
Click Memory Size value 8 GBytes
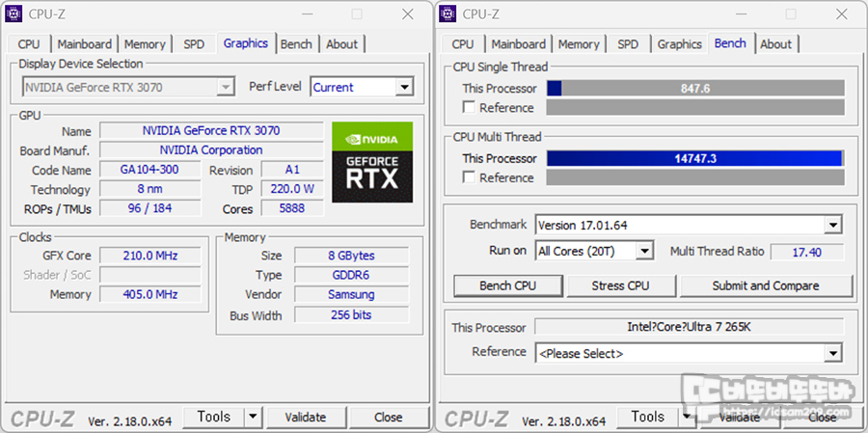pyautogui.click(x=351, y=256)
